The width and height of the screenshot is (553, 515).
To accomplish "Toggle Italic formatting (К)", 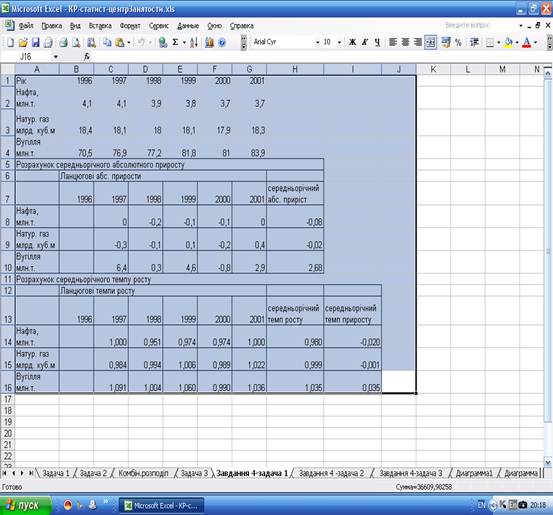I will (x=365, y=42).
